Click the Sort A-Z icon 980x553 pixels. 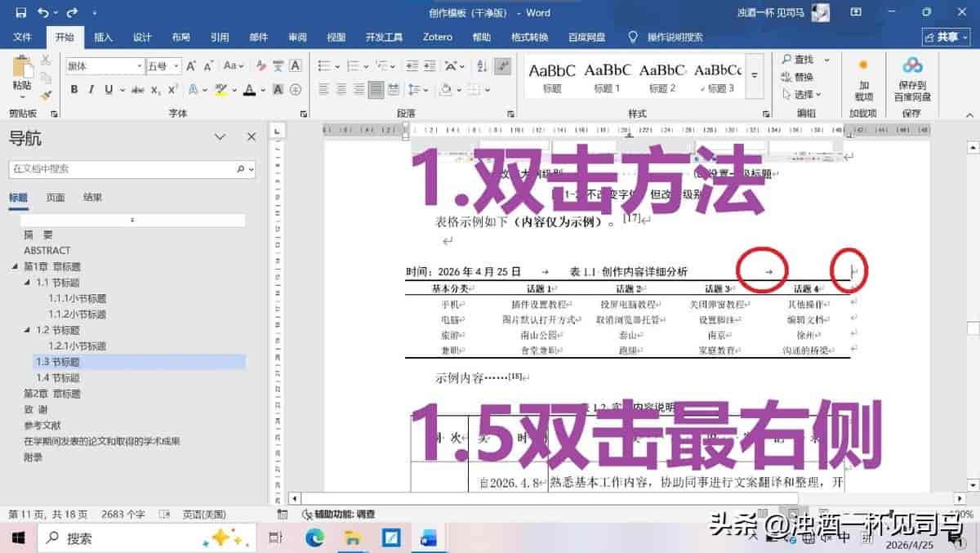click(x=482, y=66)
